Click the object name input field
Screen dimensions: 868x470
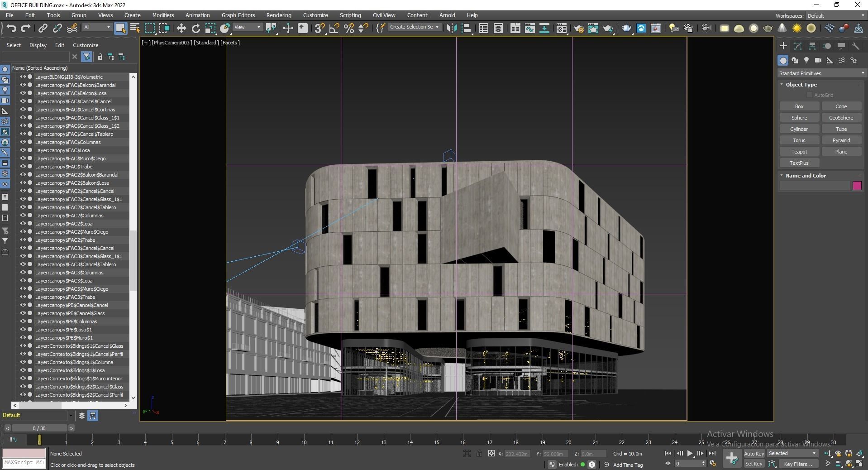click(x=815, y=186)
